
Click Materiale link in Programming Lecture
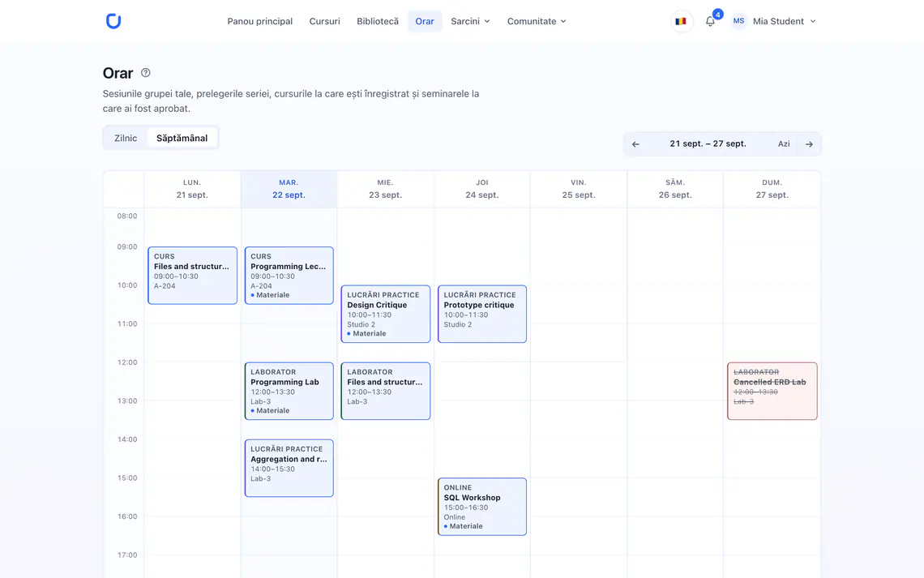coord(271,295)
